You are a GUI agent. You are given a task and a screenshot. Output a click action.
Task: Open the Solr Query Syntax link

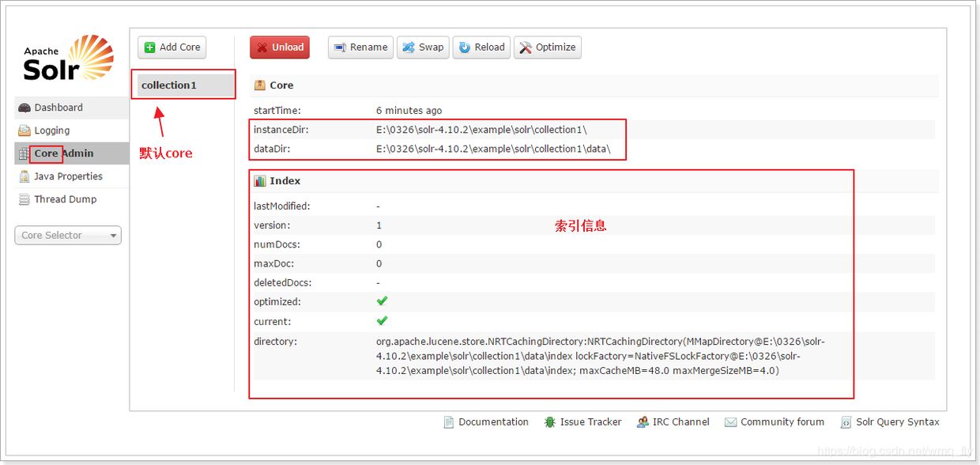tap(890, 422)
